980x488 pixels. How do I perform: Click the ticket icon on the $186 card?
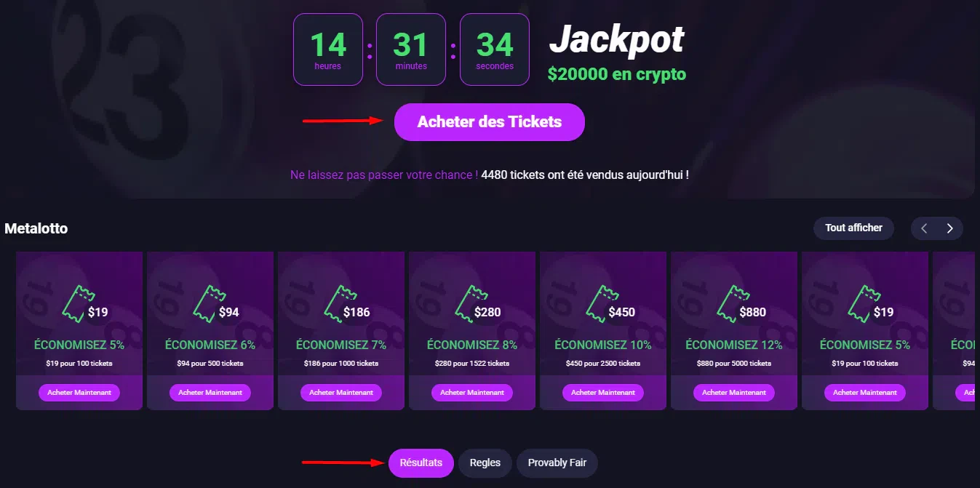pyautogui.click(x=337, y=303)
